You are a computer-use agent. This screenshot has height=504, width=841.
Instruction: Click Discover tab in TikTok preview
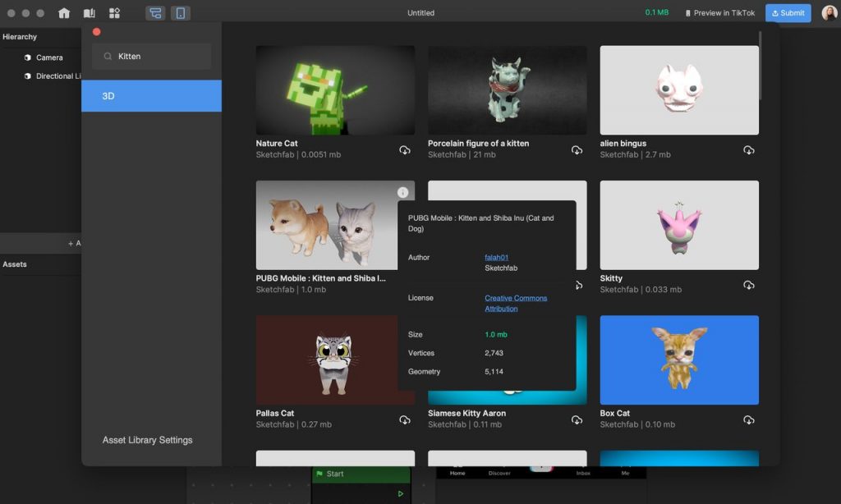pyautogui.click(x=499, y=473)
